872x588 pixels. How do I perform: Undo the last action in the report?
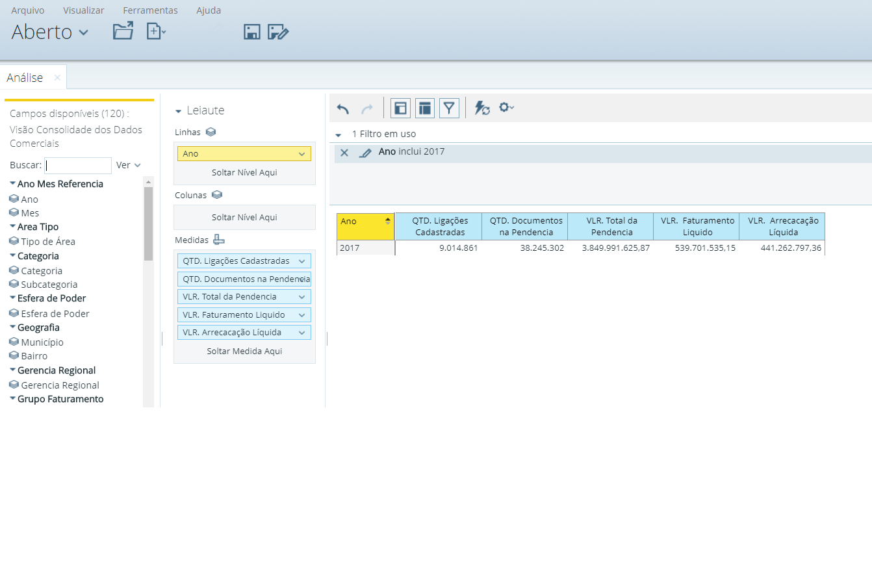[x=343, y=109]
